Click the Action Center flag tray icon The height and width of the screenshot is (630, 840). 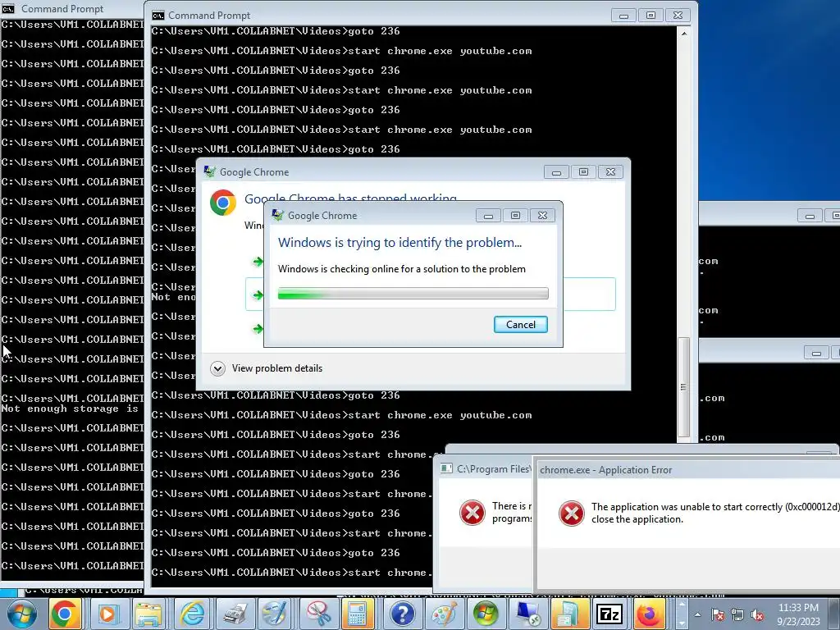tap(719, 615)
